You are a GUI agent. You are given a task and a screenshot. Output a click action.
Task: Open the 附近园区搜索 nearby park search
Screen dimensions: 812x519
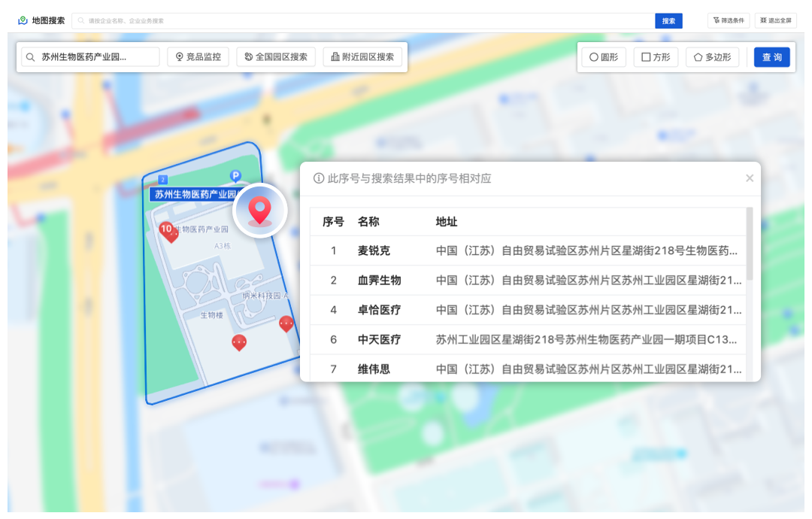coord(363,56)
